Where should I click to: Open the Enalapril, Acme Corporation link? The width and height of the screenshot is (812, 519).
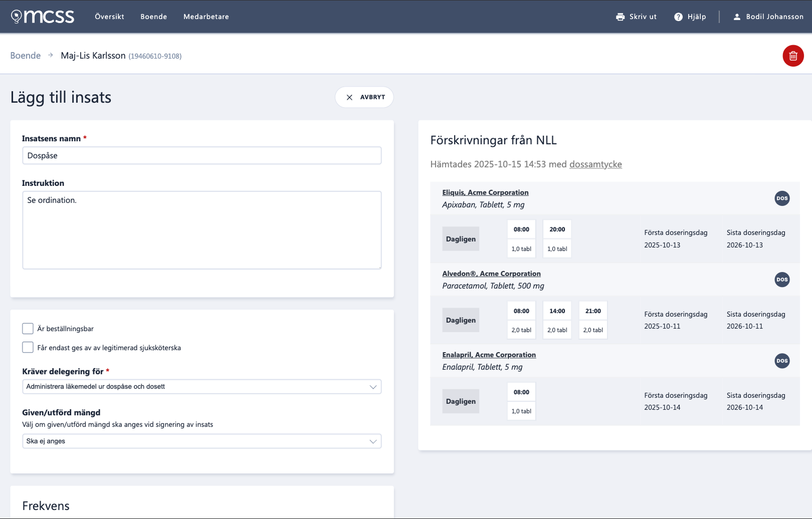click(x=489, y=355)
